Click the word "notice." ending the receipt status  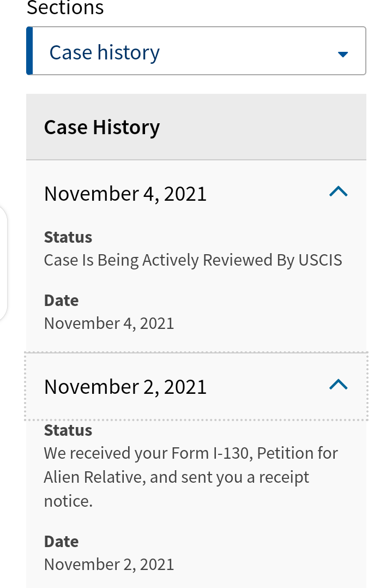pos(68,501)
